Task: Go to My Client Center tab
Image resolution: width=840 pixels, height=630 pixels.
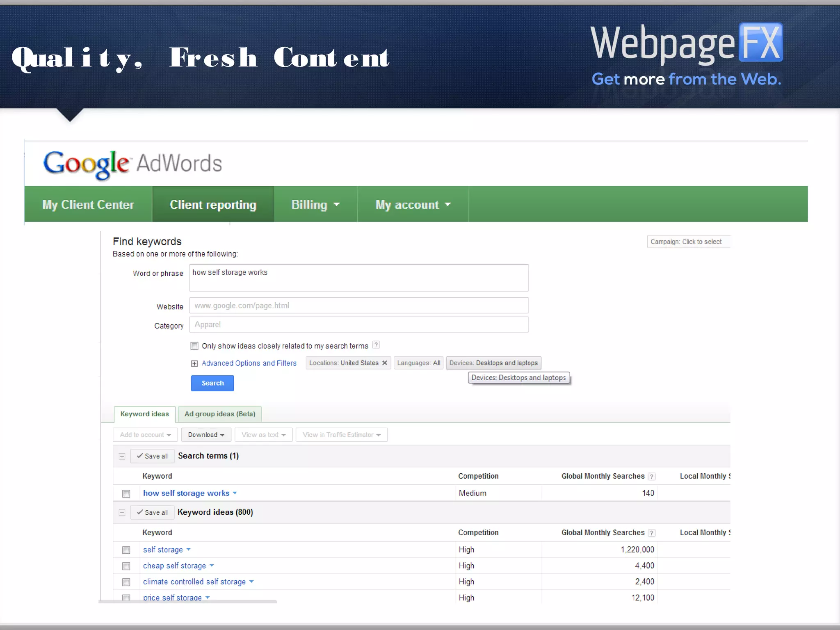Action: tap(88, 204)
